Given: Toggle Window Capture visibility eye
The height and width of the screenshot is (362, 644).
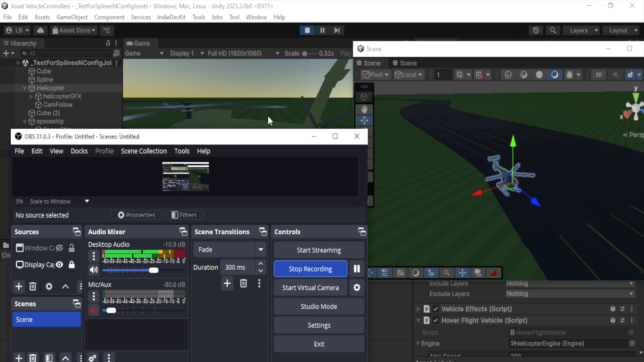Looking at the screenshot, I should (59, 248).
